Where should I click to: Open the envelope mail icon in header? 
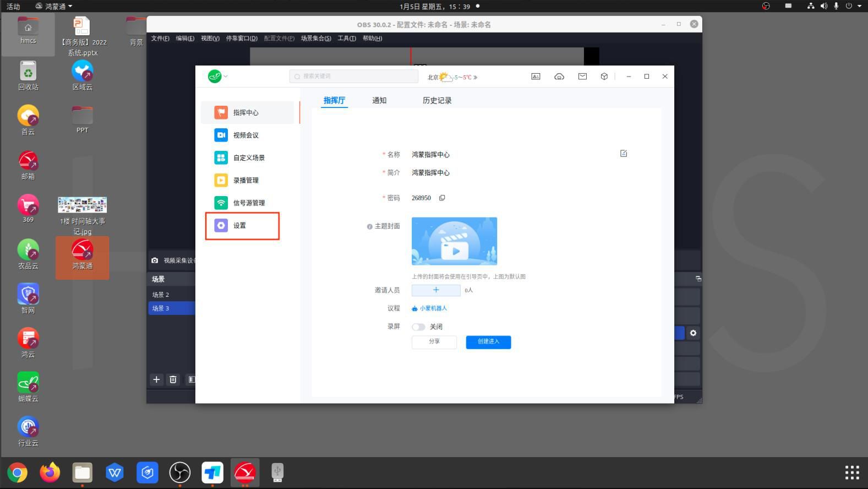tap(582, 77)
